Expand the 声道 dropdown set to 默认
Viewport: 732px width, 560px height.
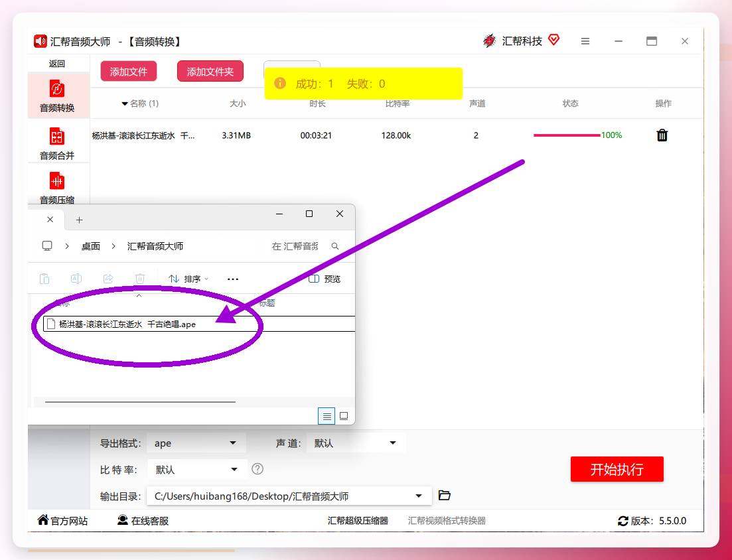coord(356,443)
